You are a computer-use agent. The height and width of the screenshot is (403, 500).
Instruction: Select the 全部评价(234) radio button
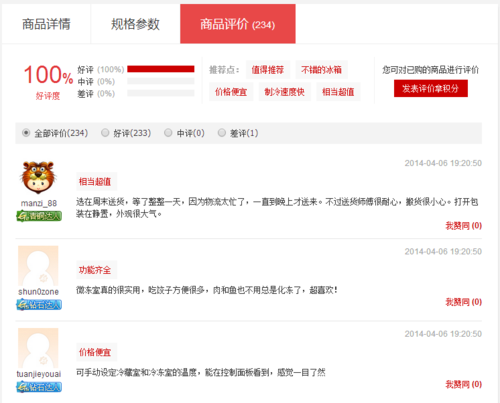[x=26, y=133]
